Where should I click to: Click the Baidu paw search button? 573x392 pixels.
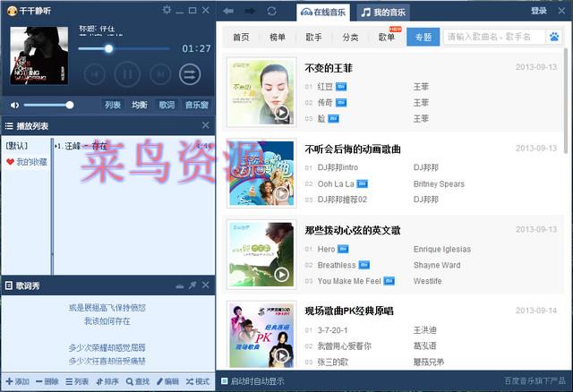click(x=554, y=37)
